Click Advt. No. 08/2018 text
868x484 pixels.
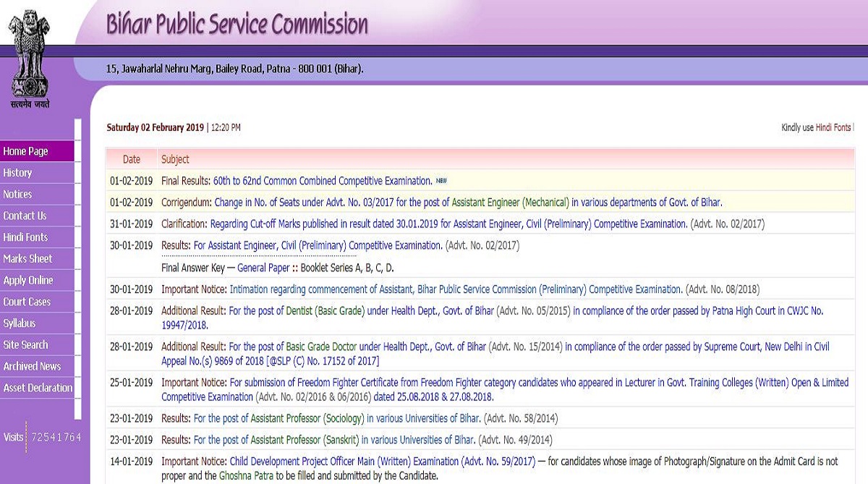tap(723, 289)
